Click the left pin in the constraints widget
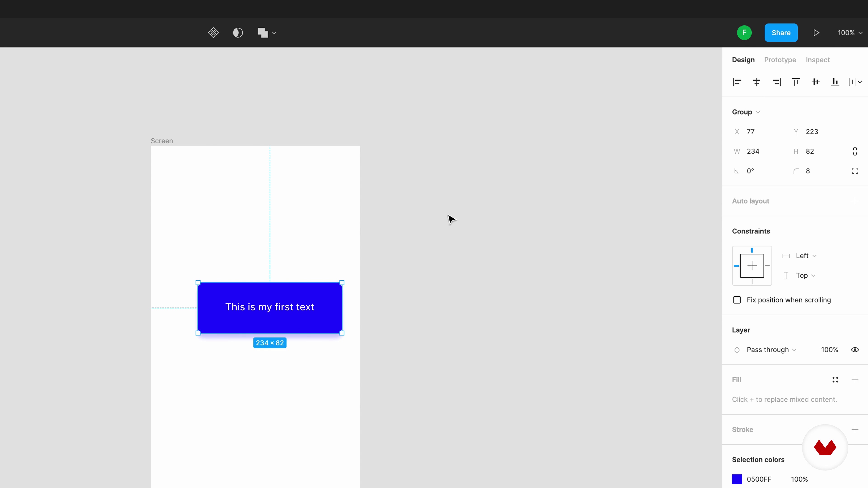This screenshot has height=488, width=868. (736, 266)
